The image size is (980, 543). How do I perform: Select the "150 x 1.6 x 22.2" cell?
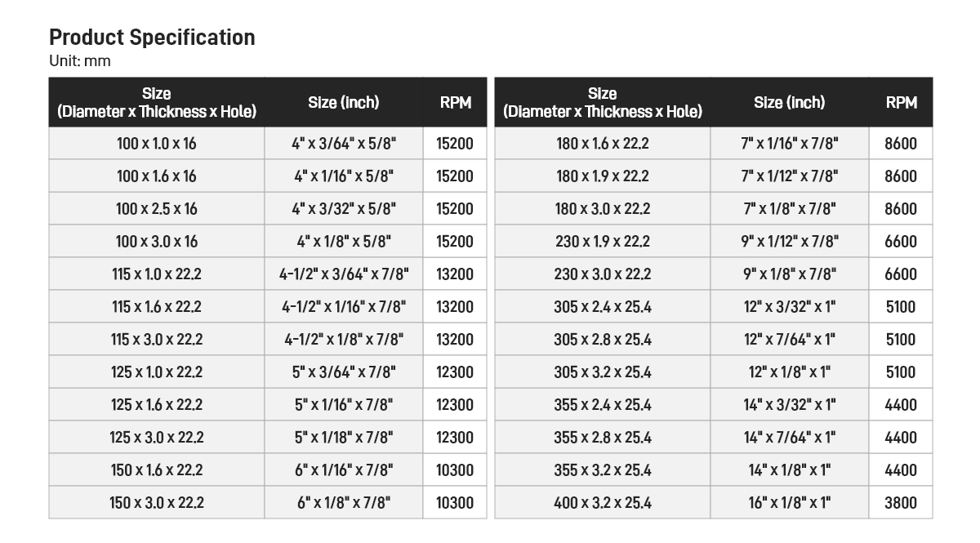pos(157,470)
